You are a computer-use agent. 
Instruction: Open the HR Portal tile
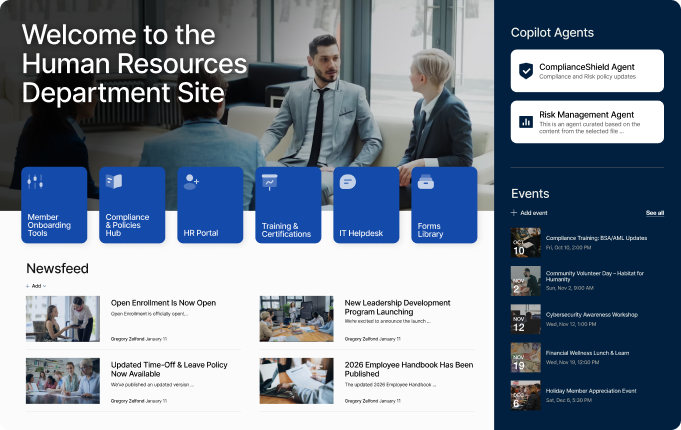coord(210,205)
